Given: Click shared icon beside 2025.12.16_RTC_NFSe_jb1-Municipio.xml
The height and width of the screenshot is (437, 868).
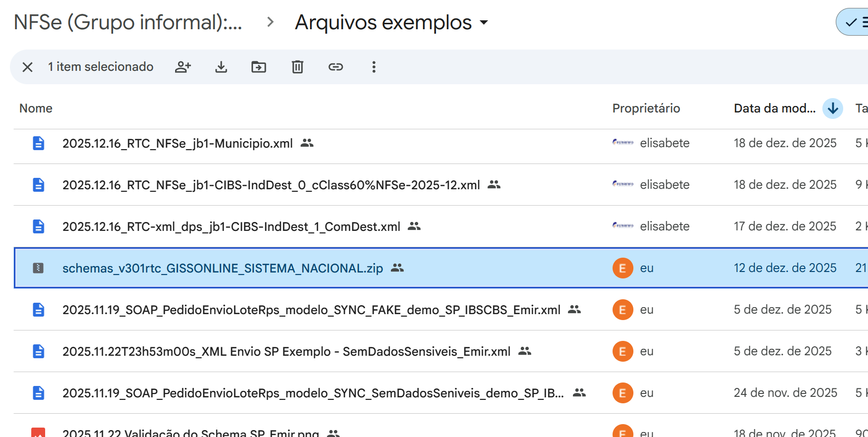Looking at the screenshot, I should coord(307,143).
